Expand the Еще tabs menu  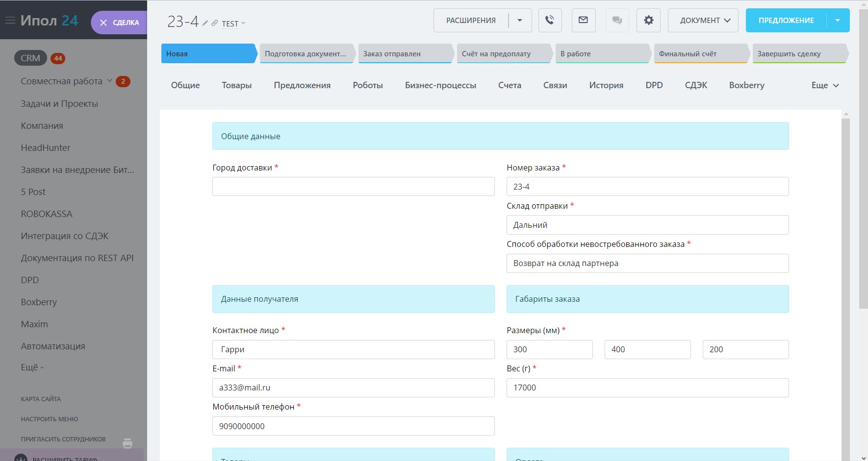(x=825, y=85)
